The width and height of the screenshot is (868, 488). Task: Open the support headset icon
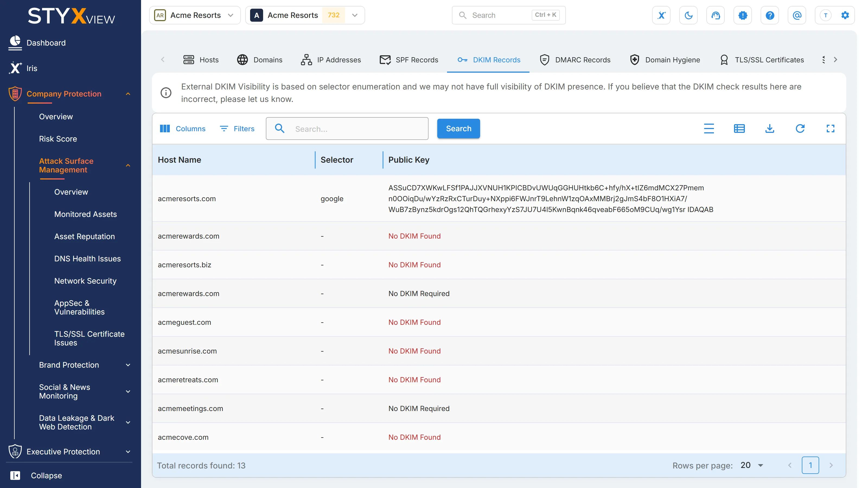click(715, 15)
